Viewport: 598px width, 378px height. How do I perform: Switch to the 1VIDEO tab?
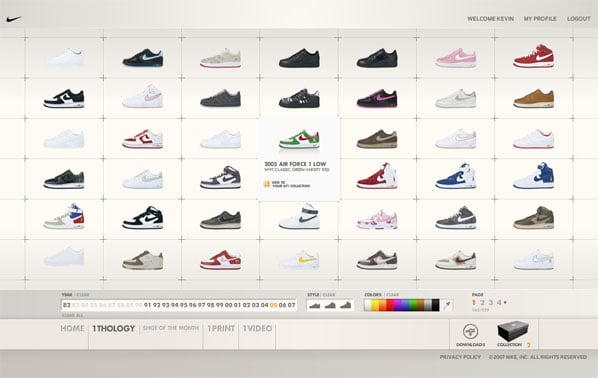pyautogui.click(x=257, y=328)
